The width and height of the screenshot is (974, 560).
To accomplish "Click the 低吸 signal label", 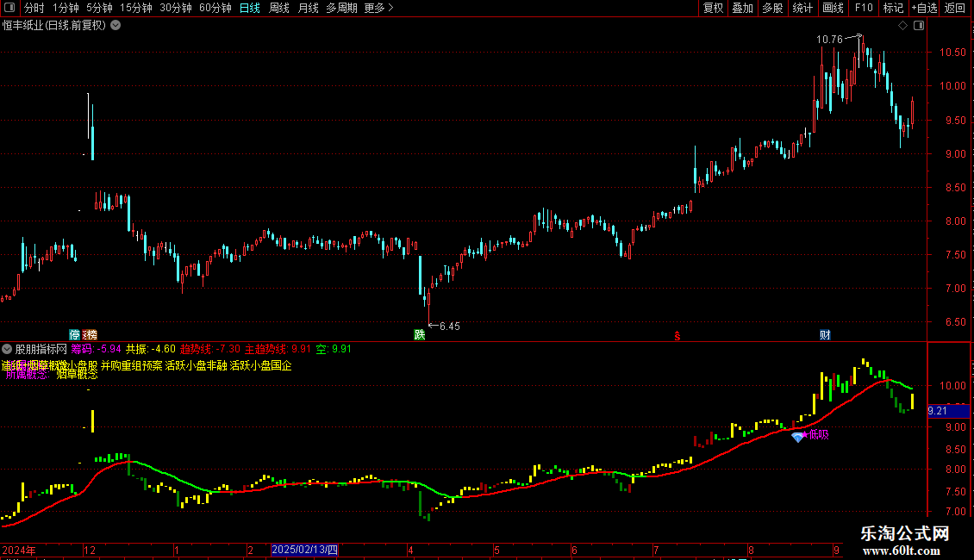I will point(818,434).
